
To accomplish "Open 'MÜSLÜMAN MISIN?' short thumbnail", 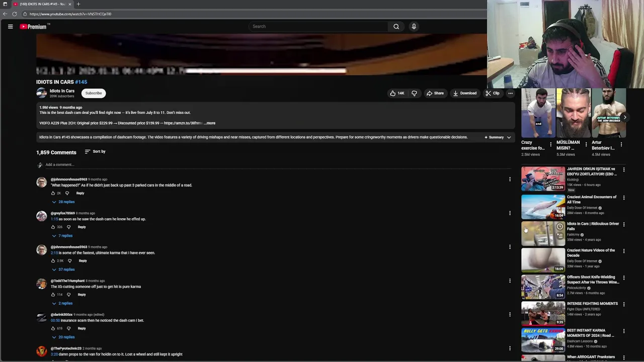I will (x=574, y=113).
